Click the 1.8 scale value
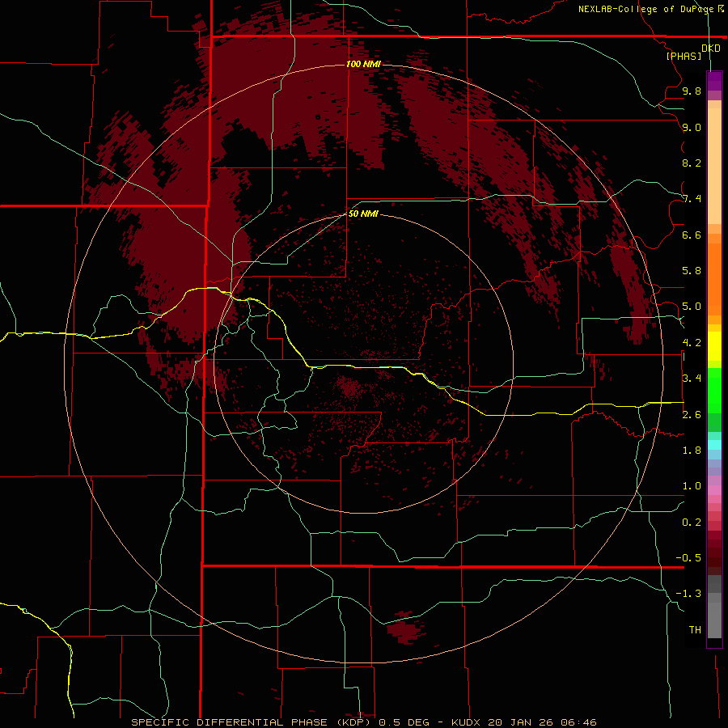Image resolution: width=728 pixels, height=728 pixels. (x=692, y=451)
